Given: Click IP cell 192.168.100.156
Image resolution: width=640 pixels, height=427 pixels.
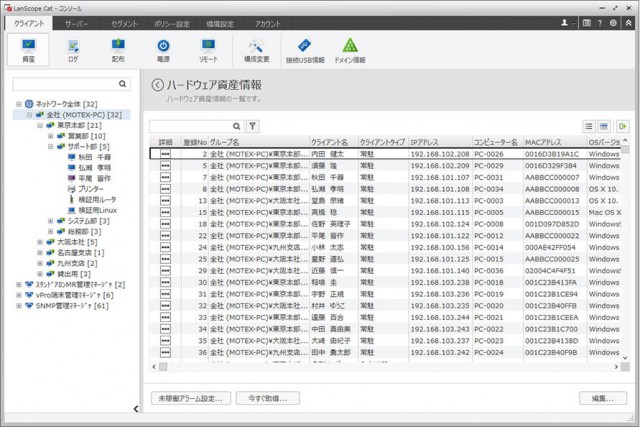Looking at the screenshot, I should (440, 247).
